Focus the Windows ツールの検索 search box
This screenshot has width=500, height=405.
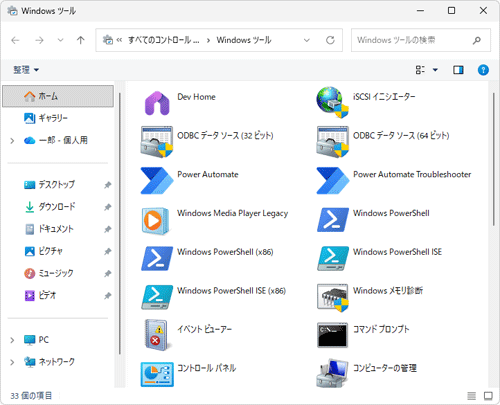(421, 40)
